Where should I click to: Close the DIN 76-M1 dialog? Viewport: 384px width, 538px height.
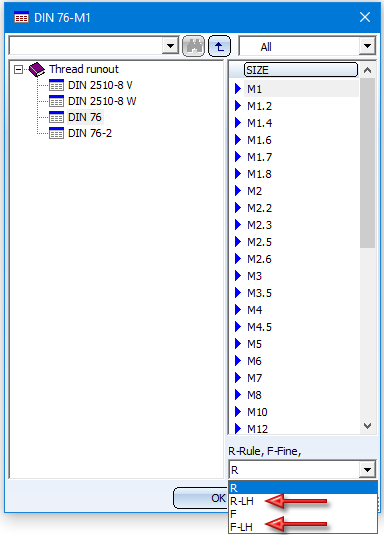(365, 17)
